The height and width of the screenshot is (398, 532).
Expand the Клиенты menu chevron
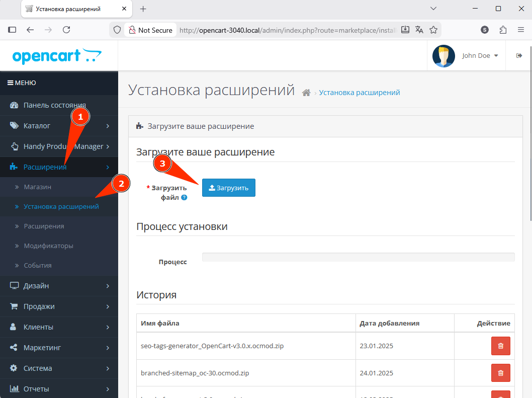pos(108,327)
